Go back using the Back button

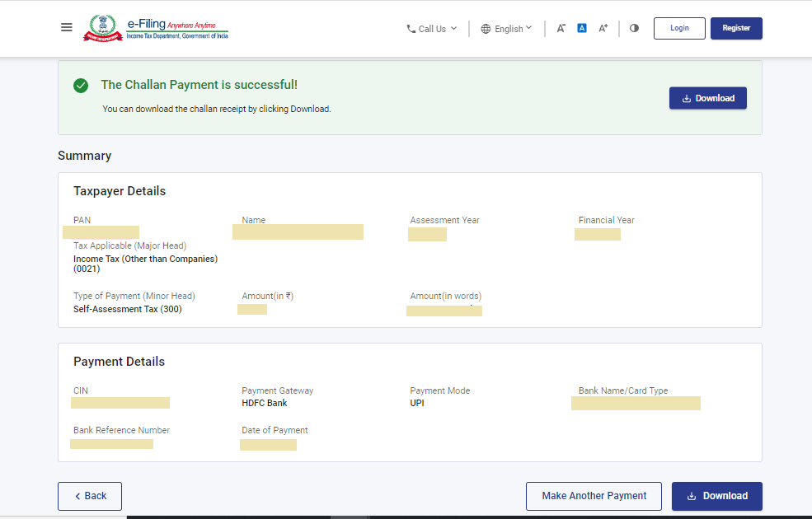tap(90, 496)
